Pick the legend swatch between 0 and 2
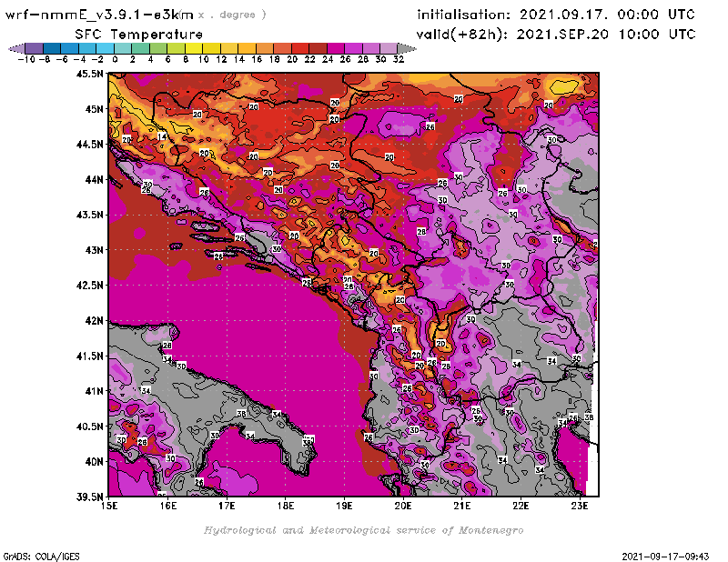 tap(123, 48)
